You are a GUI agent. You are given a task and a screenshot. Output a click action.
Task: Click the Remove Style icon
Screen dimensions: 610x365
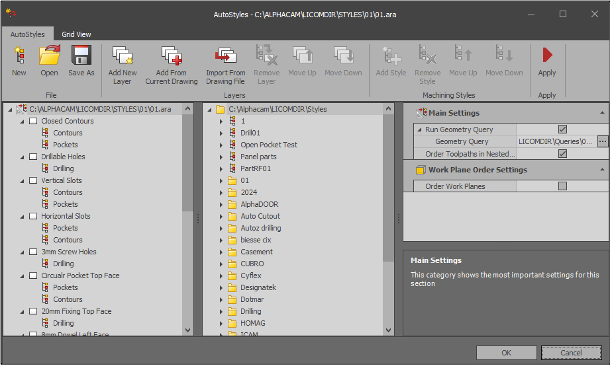[427, 55]
